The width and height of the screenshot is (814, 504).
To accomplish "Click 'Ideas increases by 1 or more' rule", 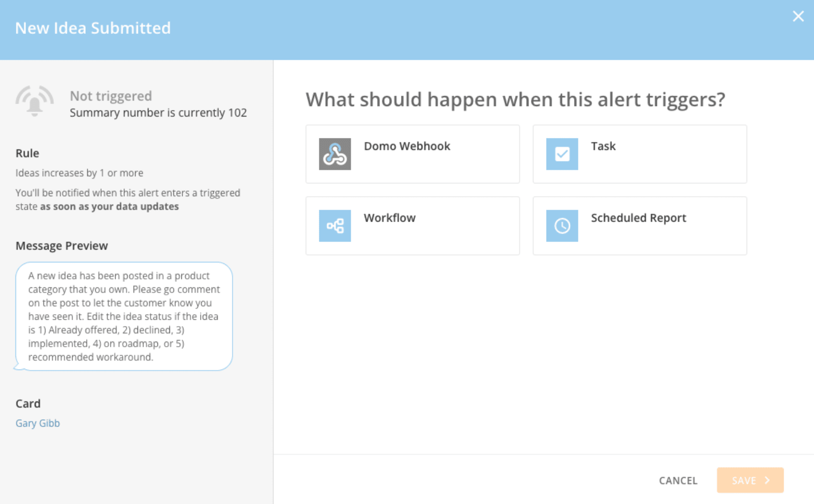I will tap(79, 173).
